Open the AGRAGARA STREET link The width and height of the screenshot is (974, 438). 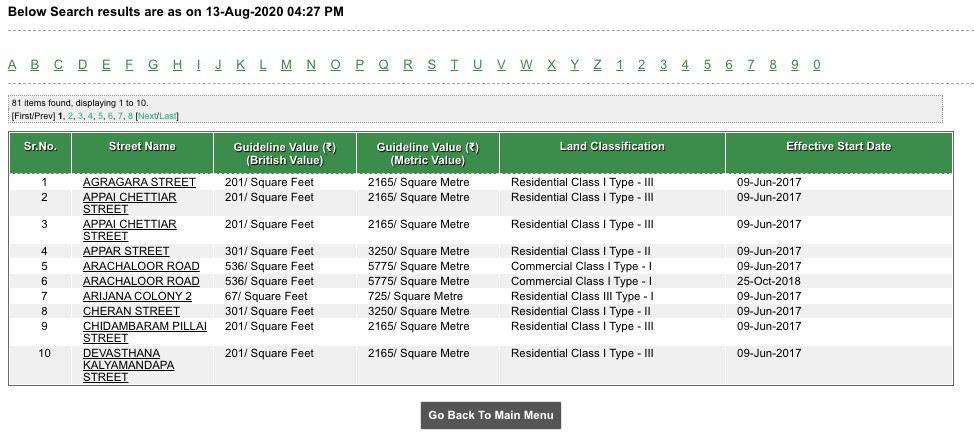(x=139, y=182)
